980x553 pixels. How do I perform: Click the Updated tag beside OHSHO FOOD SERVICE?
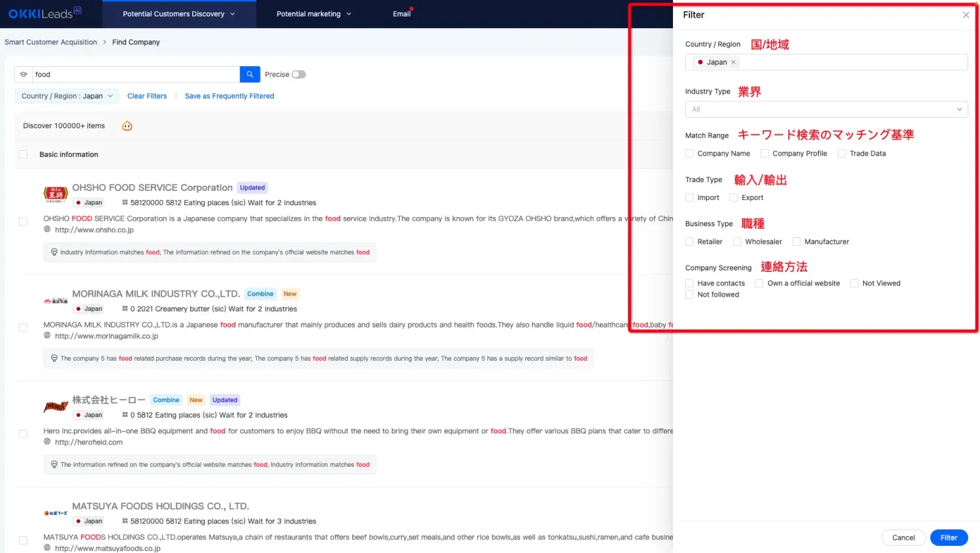(252, 188)
